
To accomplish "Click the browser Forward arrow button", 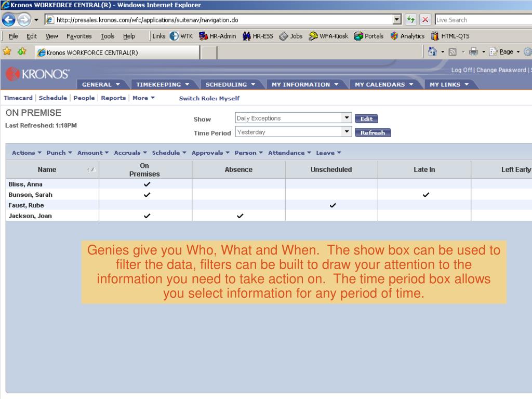I will coord(24,20).
